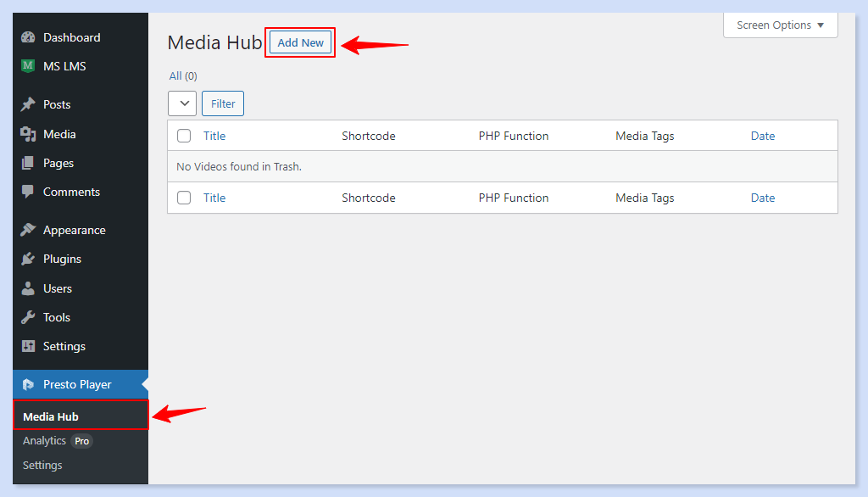Click the Appearance paintbrush icon
Screen dimensions: 868x497
28,230
